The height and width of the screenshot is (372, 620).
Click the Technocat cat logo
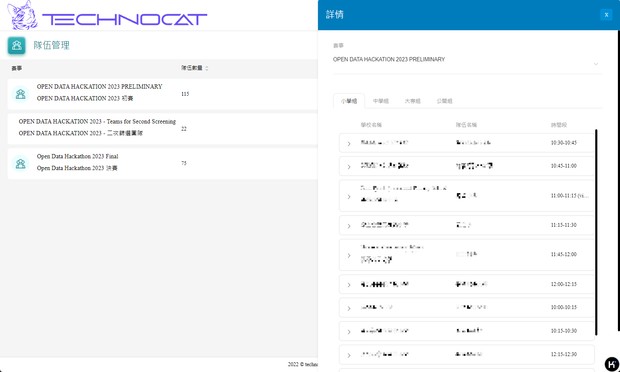tap(22, 15)
